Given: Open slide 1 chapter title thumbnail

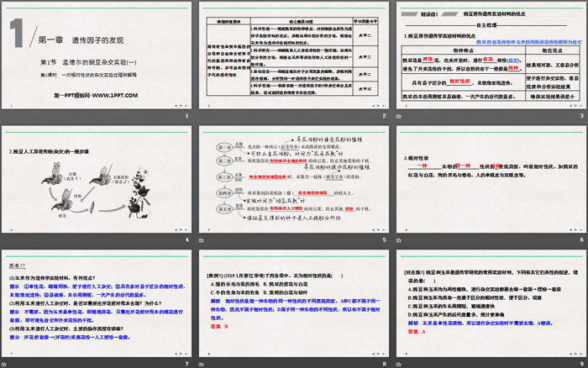Looking at the screenshot, I should coord(97,56).
